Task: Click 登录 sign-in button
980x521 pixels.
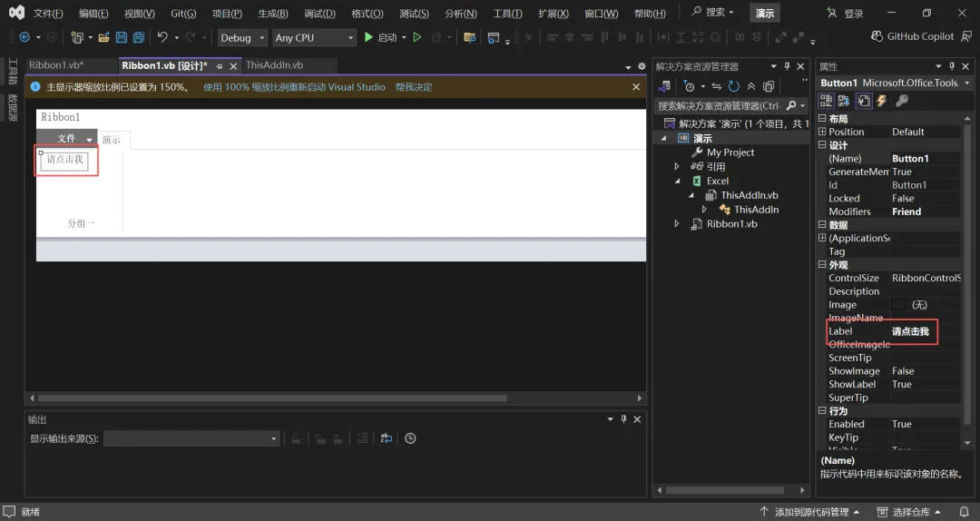Action: pyautogui.click(x=845, y=13)
